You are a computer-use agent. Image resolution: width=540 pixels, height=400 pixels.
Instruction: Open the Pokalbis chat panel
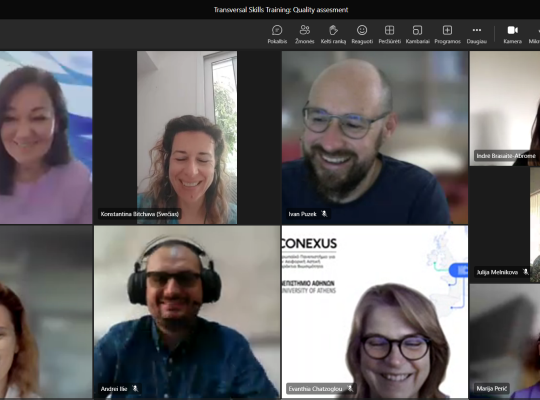click(277, 34)
